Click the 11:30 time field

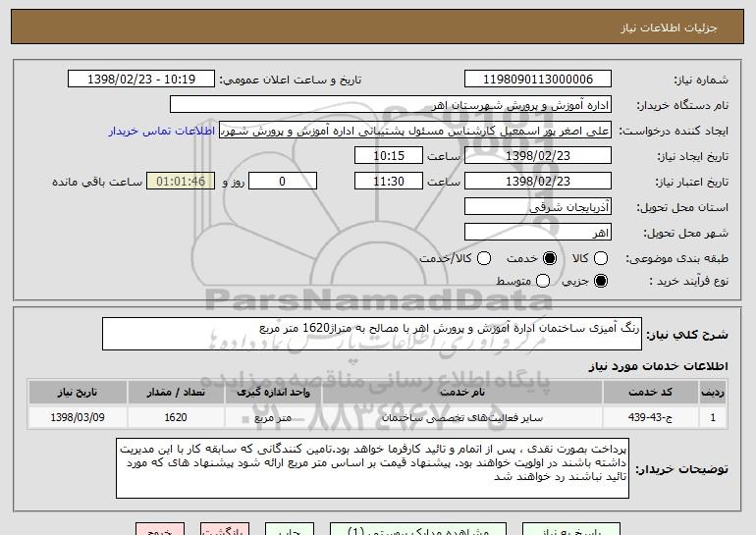(x=389, y=182)
